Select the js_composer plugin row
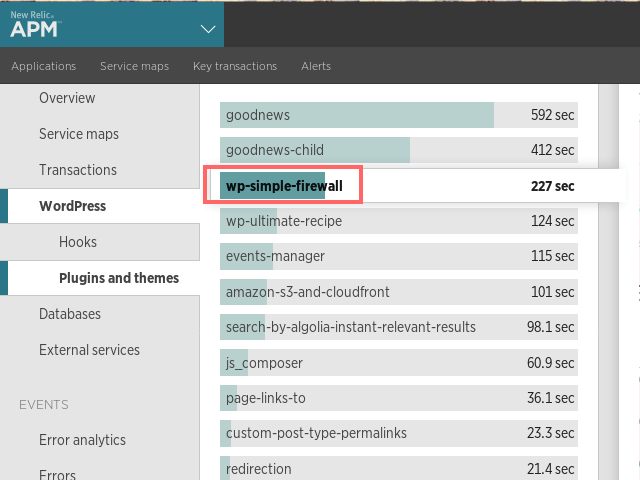Image resolution: width=640 pixels, height=480 pixels. 399,362
